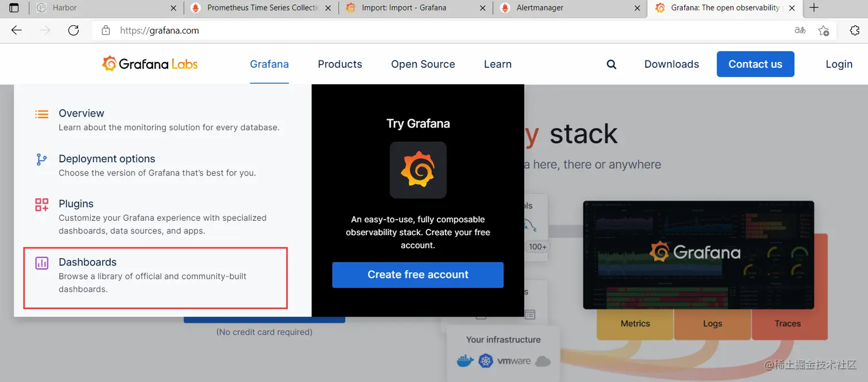This screenshot has height=382, width=868.
Task: Close the Harbor tab
Action: tap(173, 8)
